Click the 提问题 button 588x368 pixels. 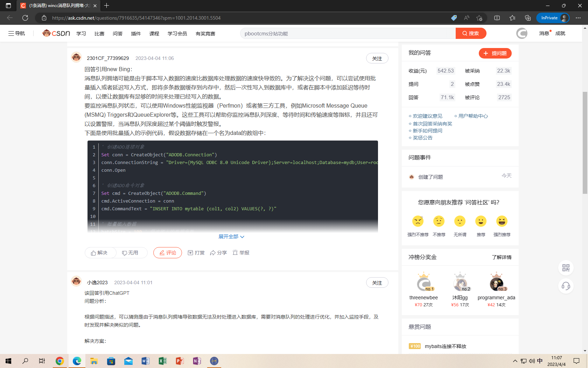tap(495, 53)
